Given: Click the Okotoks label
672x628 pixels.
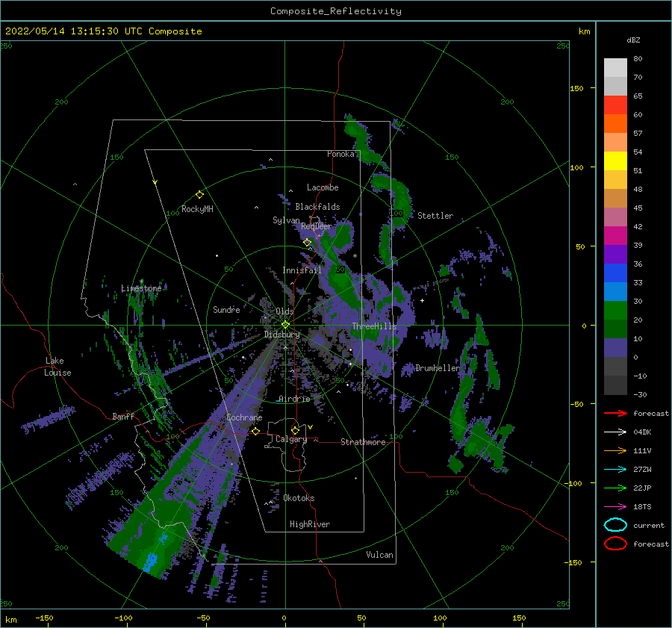Looking at the screenshot, I should 299,498.
